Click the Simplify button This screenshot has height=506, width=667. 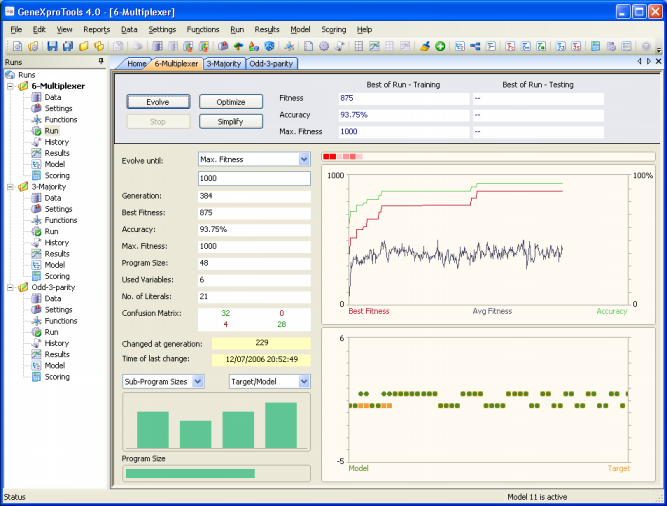(231, 122)
